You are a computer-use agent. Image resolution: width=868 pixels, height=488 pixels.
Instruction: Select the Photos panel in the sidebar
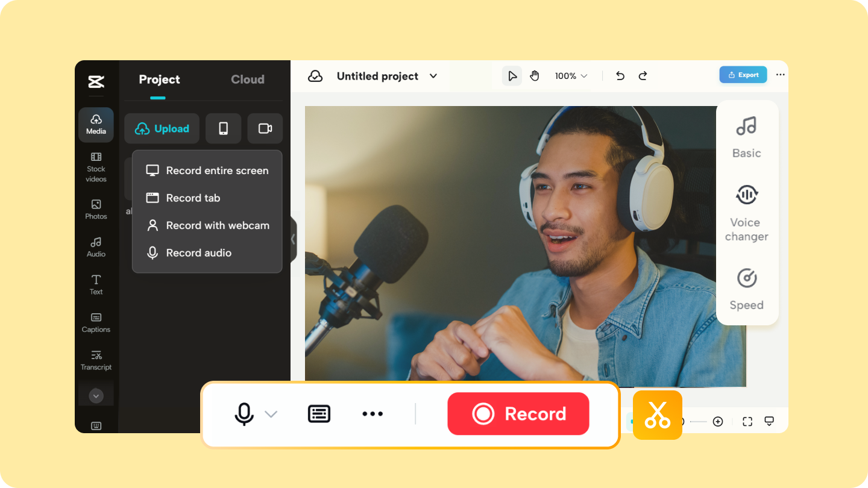(x=96, y=209)
